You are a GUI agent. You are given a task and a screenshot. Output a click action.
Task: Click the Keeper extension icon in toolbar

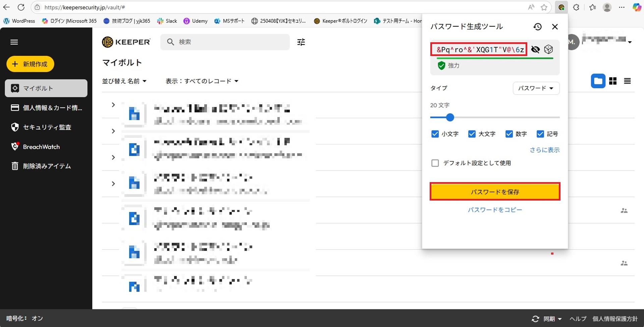(561, 7)
